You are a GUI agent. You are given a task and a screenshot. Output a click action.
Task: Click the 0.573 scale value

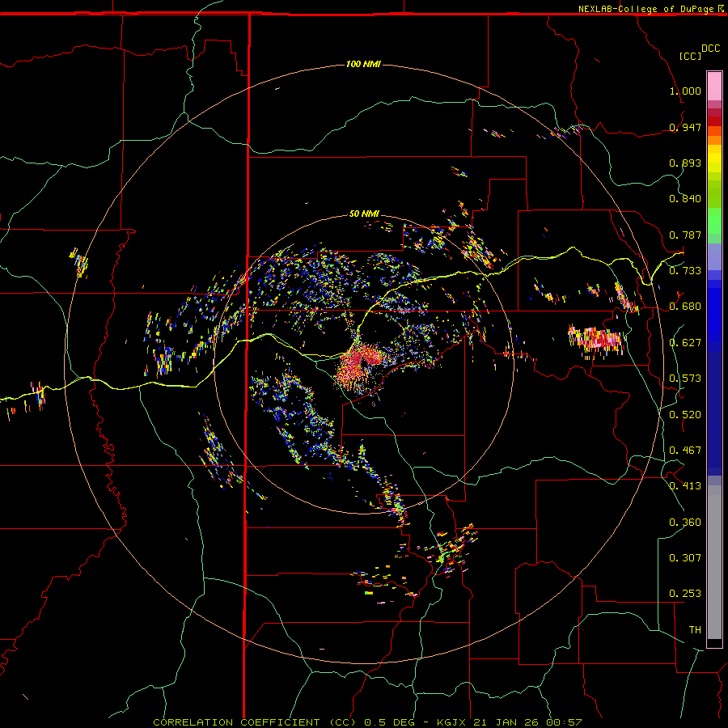(685, 379)
